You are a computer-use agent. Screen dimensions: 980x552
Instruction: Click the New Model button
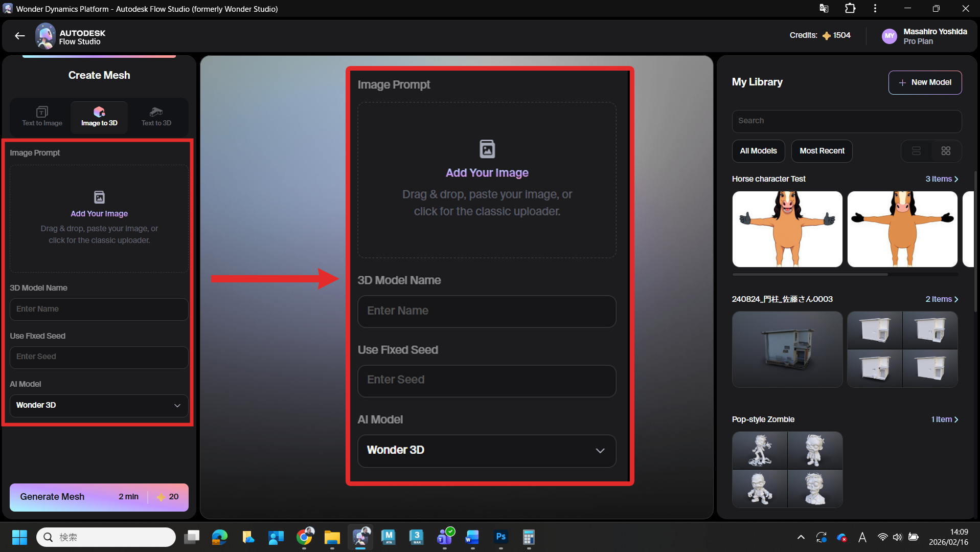click(925, 82)
